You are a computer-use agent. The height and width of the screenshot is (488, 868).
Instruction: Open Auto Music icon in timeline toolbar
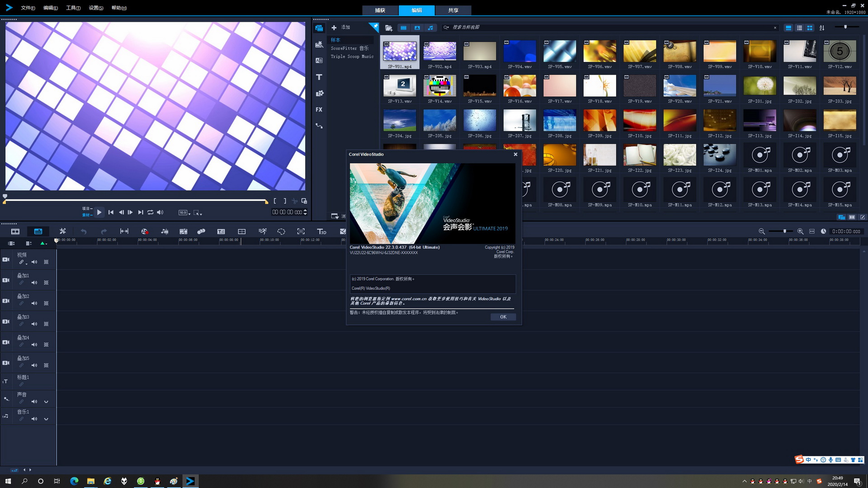(x=184, y=231)
